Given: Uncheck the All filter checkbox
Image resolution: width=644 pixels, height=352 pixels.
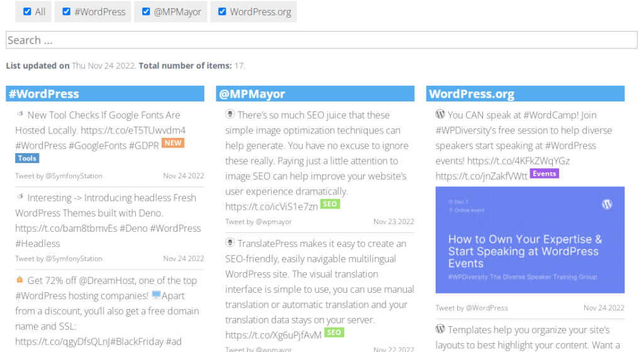Looking at the screenshot, I should tap(27, 11).
